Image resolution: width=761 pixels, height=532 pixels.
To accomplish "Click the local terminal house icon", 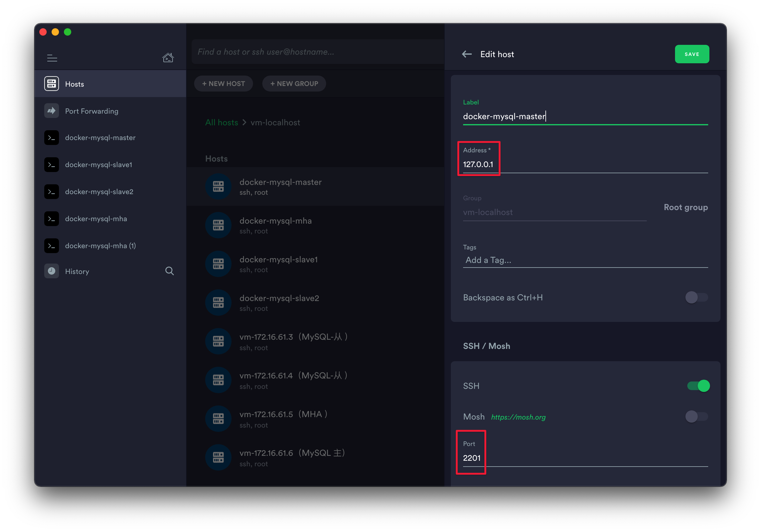I will (x=168, y=58).
